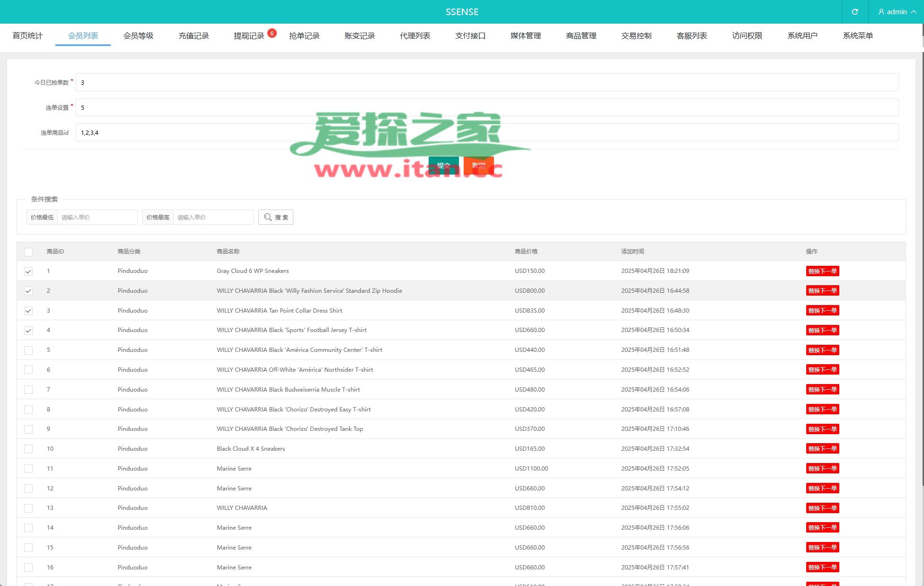The height and width of the screenshot is (586, 924).
Task: Click 替换下一单 for Gray Cloud 6 WP Sneakers
Action: [822, 271]
